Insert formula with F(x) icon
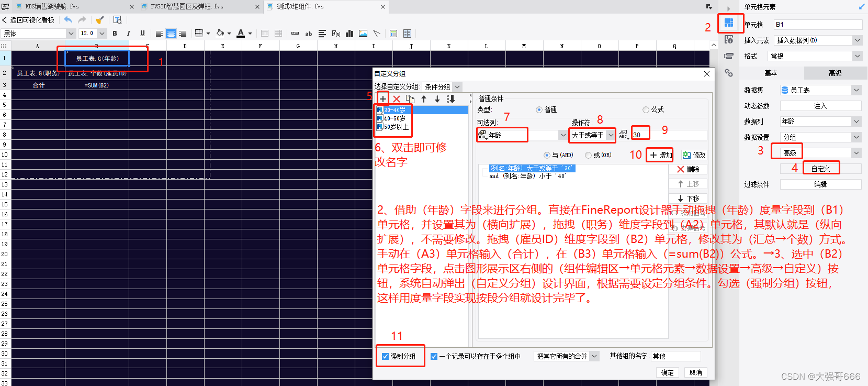868x386 pixels. click(x=336, y=34)
